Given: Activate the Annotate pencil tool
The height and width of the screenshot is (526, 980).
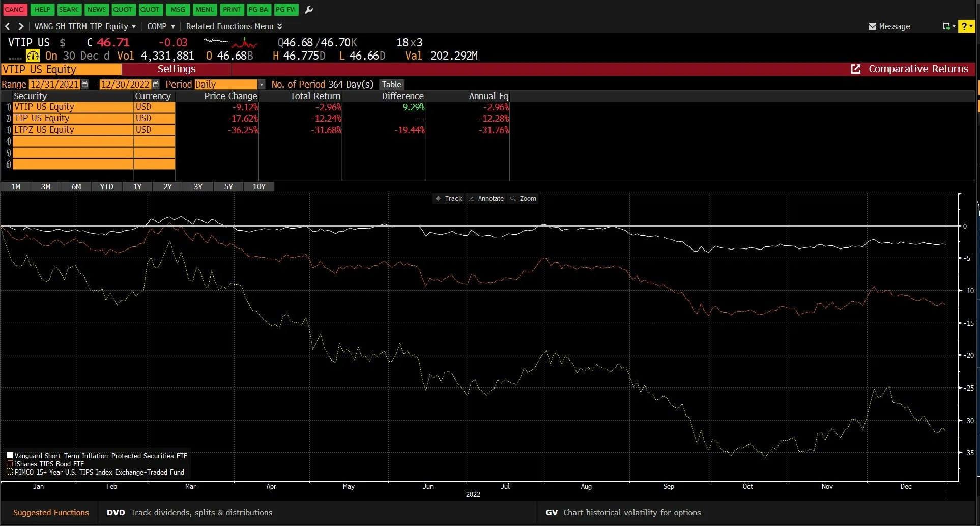Looking at the screenshot, I should [486, 199].
